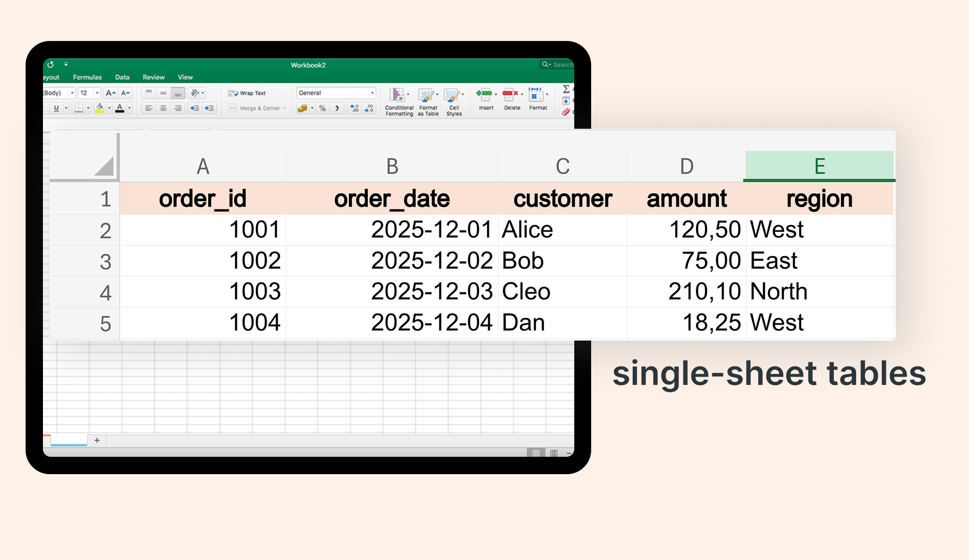Switch to the Formulas tab
Screen dimensions: 969x560
point(87,77)
